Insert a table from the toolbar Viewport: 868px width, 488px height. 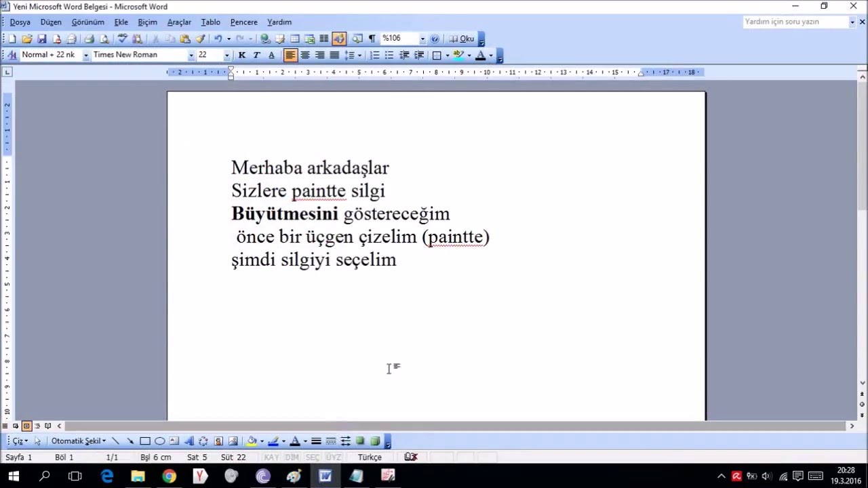pos(294,39)
